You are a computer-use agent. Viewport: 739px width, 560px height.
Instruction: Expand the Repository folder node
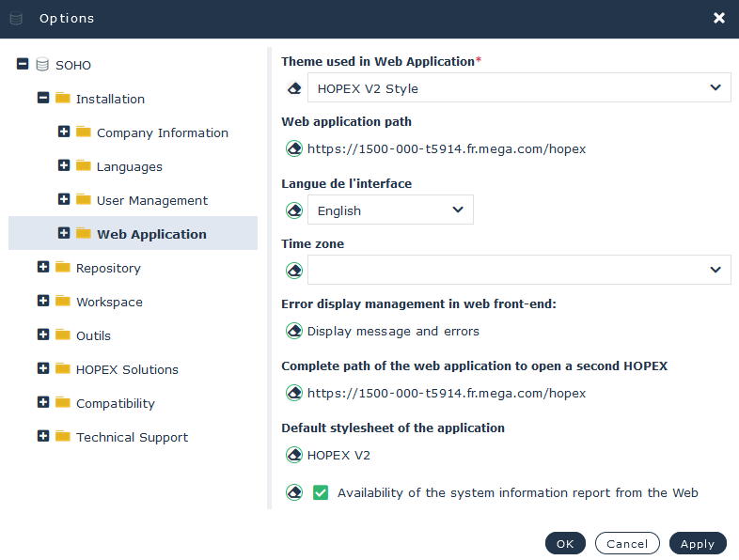coord(43,268)
